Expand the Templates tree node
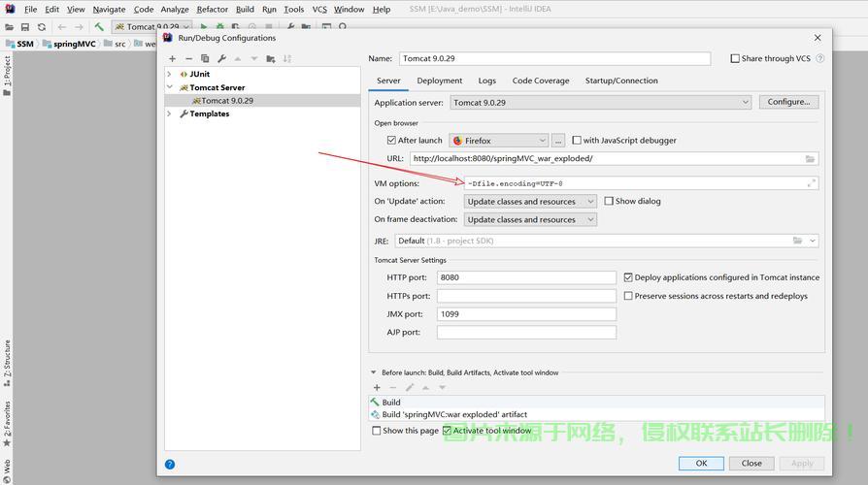 tap(169, 113)
